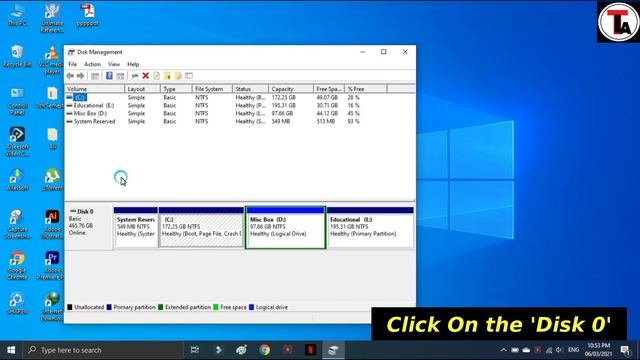Sort by the Capacity column header
Viewport: 640px width, 360px height.
(x=291, y=89)
